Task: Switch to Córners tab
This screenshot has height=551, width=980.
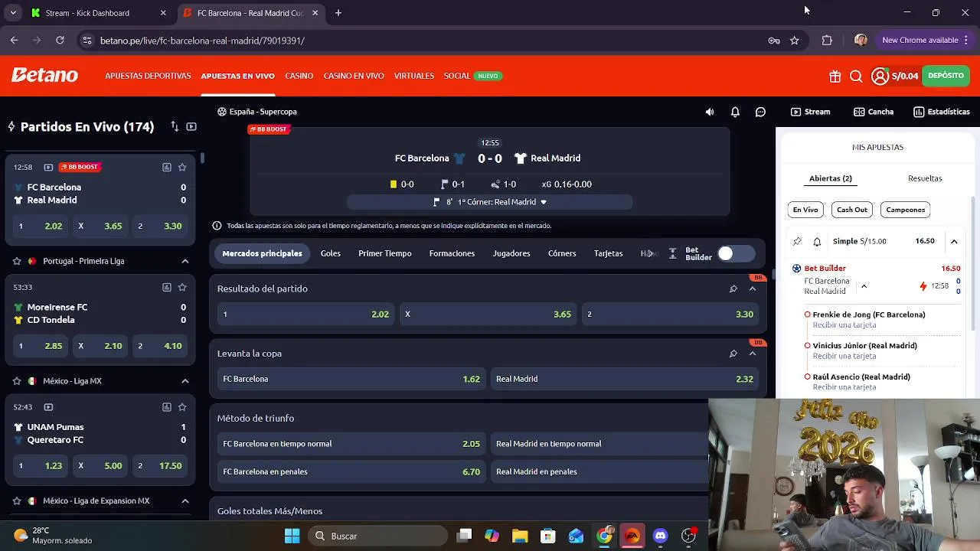Action: 562,253
